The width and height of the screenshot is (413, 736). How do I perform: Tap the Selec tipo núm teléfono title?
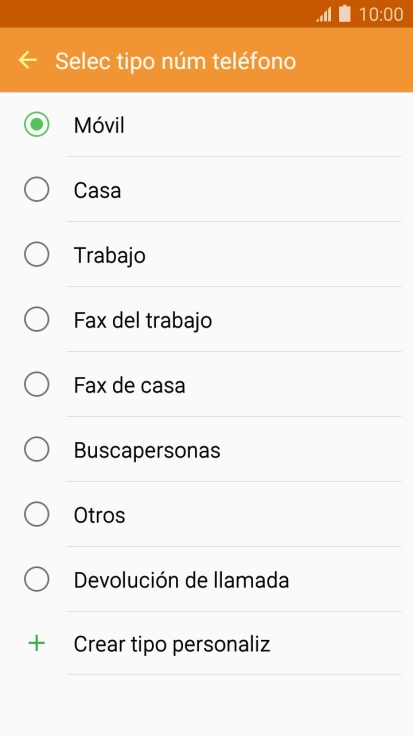(176, 61)
